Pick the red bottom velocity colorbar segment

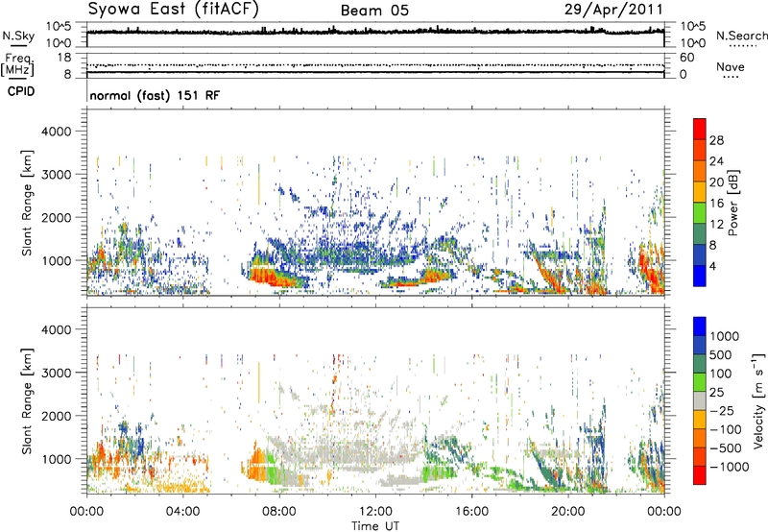tap(700, 475)
